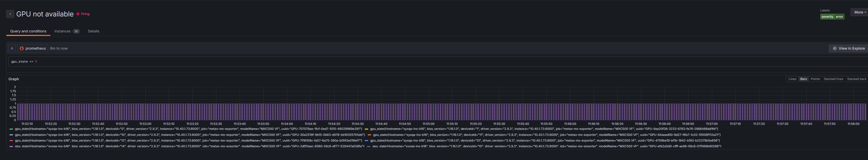Click the Instances count badge showing 16
This screenshot has height=160, width=868.
76,31
